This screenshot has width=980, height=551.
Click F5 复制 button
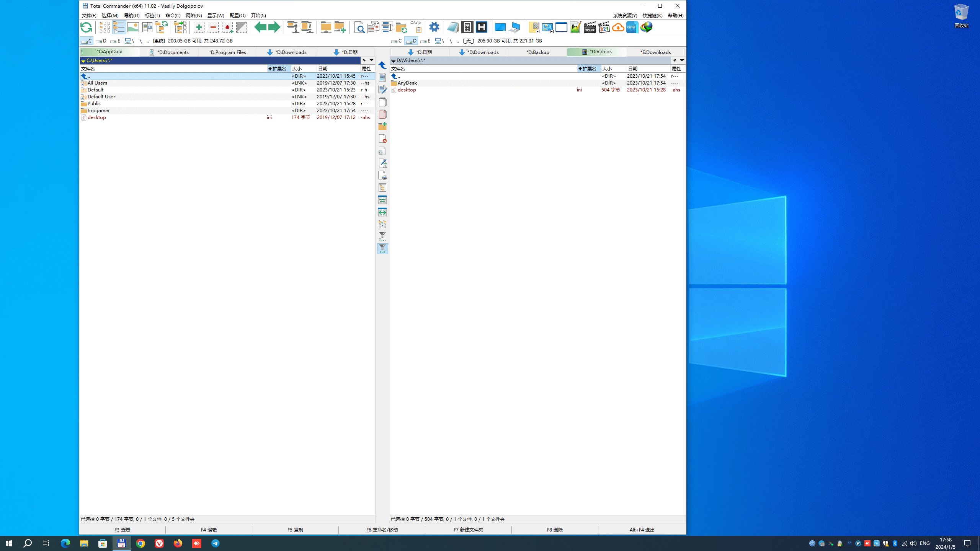click(x=295, y=530)
